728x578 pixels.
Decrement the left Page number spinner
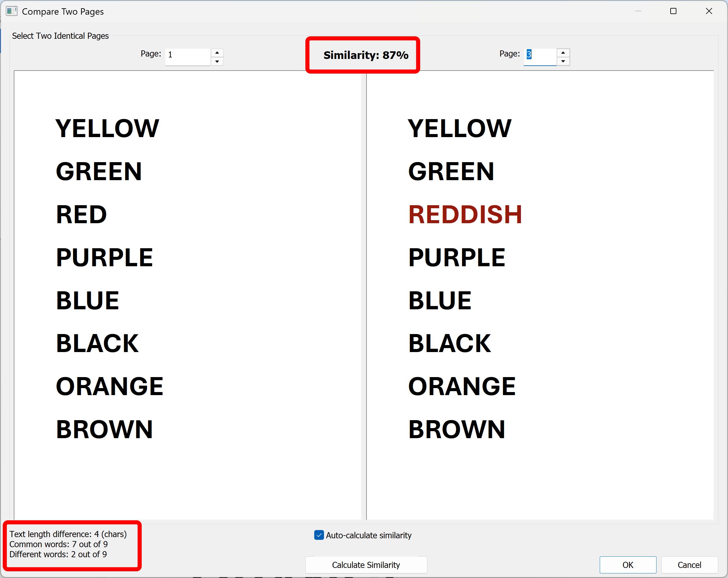[x=217, y=61]
